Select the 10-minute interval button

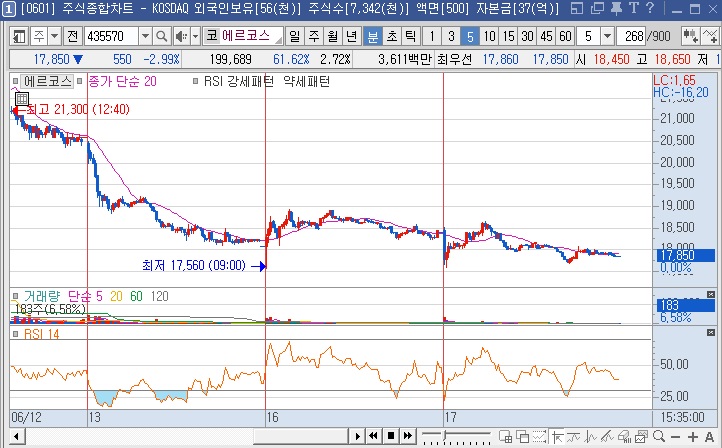pos(489,36)
